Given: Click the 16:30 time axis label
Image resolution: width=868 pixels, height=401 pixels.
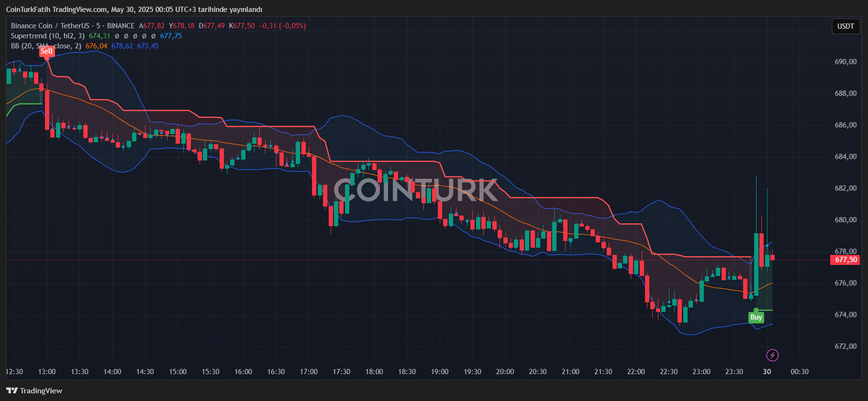Looking at the screenshot, I should (x=276, y=372).
